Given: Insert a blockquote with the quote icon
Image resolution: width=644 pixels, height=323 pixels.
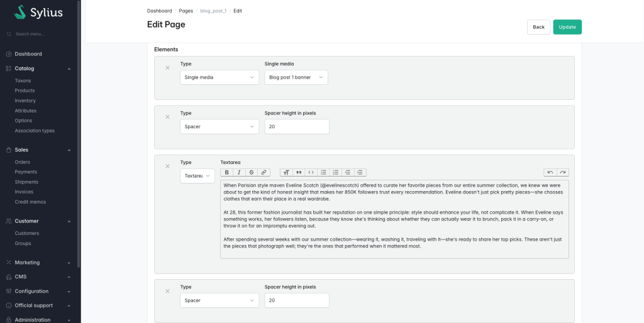Looking at the screenshot, I should (298, 172).
